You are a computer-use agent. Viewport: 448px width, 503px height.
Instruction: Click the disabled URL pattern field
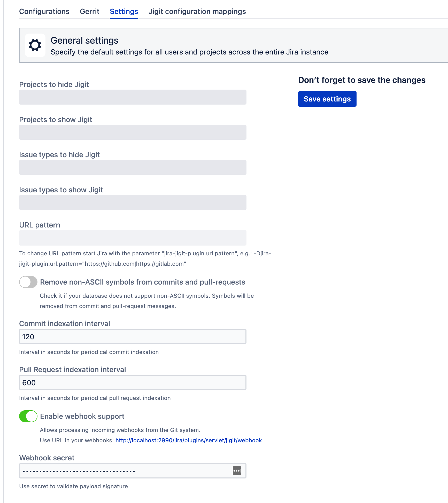pos(133,238)
